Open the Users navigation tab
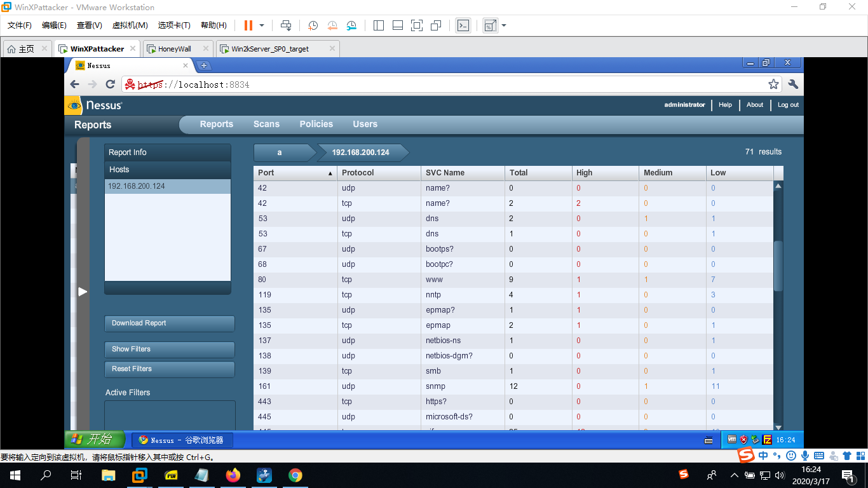The image size is (868, 488). (x=365, y=125)
